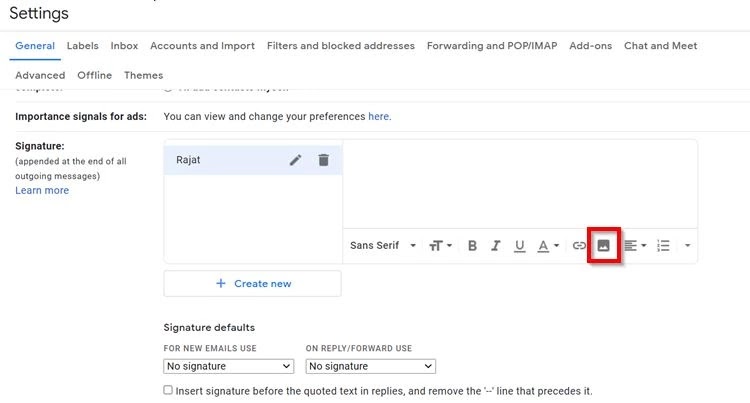Insert a link using the link icon

(x=579, y=246)
